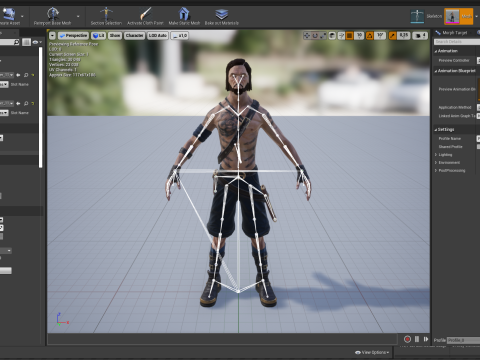Open the eye view options dropdown

pos(37,42)
